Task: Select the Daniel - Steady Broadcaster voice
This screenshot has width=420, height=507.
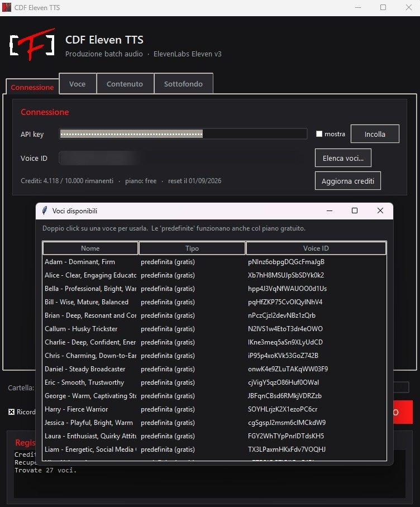Action: point(214,369)
